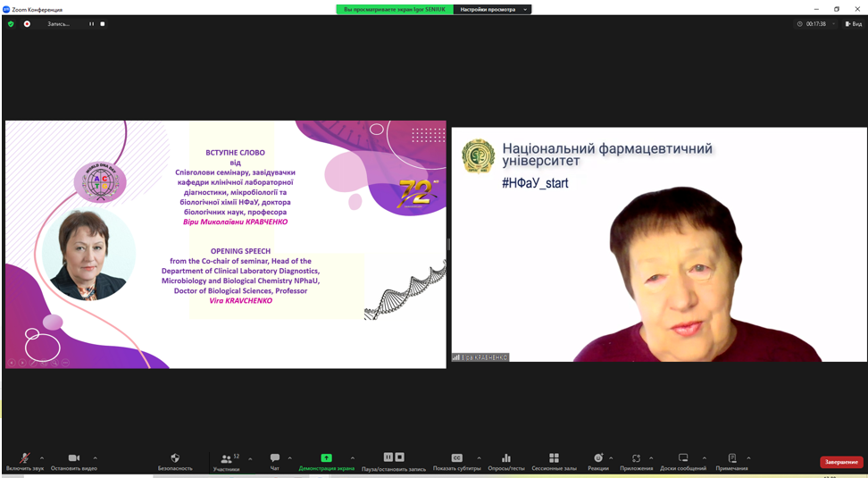Image resolution: width=868 pixels, height=478 pixels.
Task: Pause recording via top Запись pause icon
Action: (x=92, y=24)
